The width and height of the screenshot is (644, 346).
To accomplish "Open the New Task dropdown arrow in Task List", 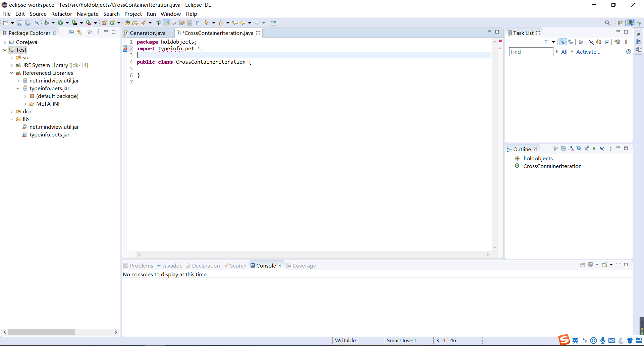I will tap(553, 42).
